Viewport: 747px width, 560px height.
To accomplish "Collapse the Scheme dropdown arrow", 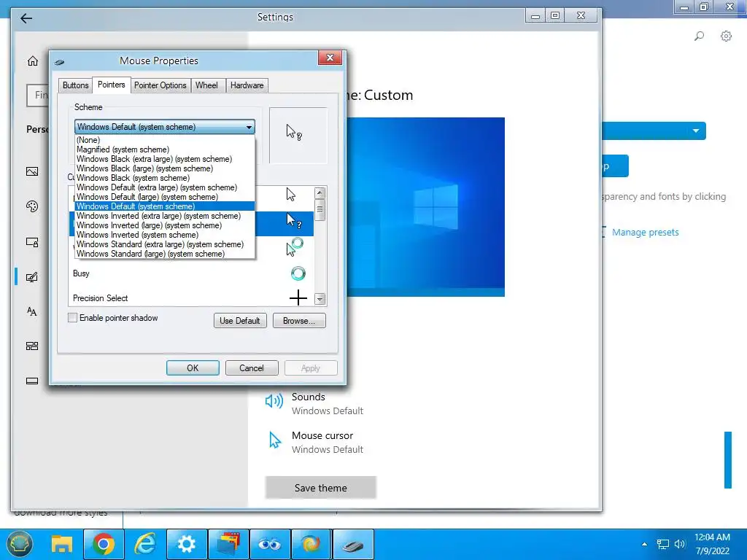I will 249,127.
